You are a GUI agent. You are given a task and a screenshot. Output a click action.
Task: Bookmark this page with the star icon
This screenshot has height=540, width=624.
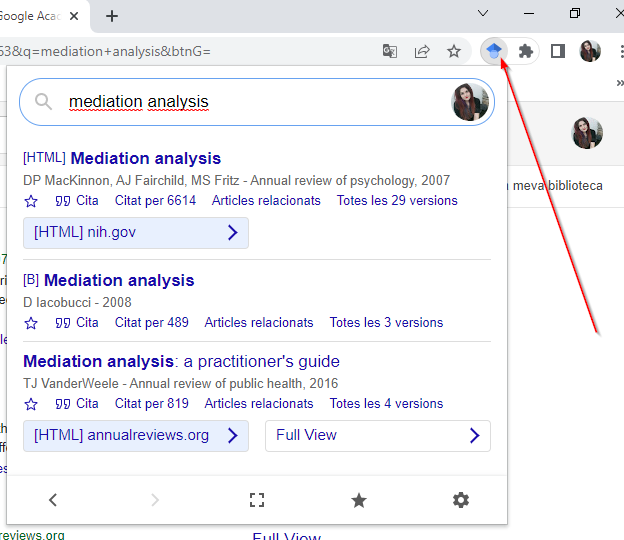454,51
